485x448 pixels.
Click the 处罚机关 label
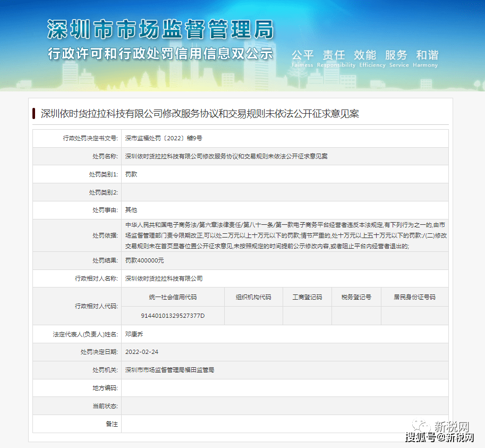(x=105, y=370)
